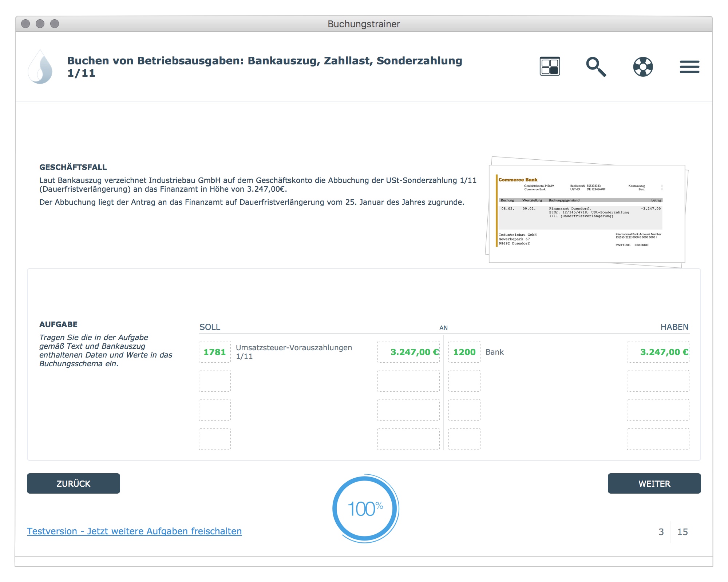Click the 100% progress circle
Image resolution: width=728 pixels, height=582 pixels.
pos(365,509)
